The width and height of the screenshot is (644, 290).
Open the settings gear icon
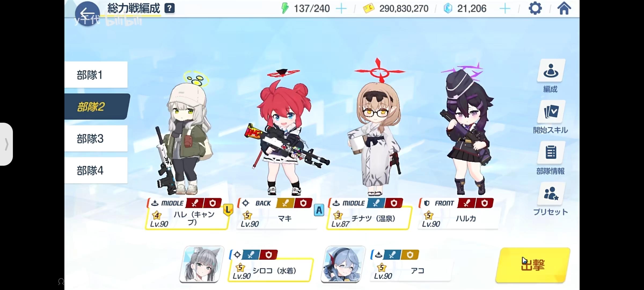click(x=535, y=9)
